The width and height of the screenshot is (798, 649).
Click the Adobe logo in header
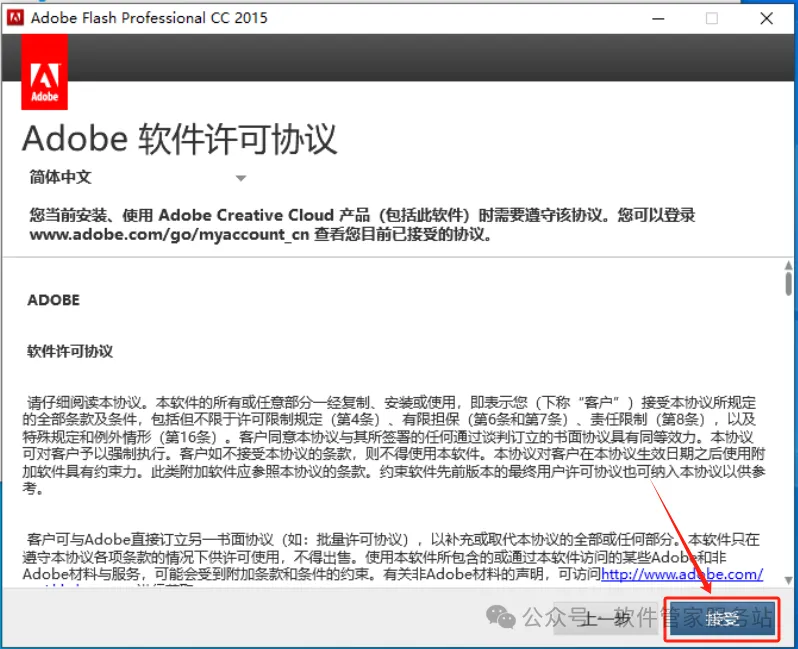pyautogui.click(x=44, y=72)
